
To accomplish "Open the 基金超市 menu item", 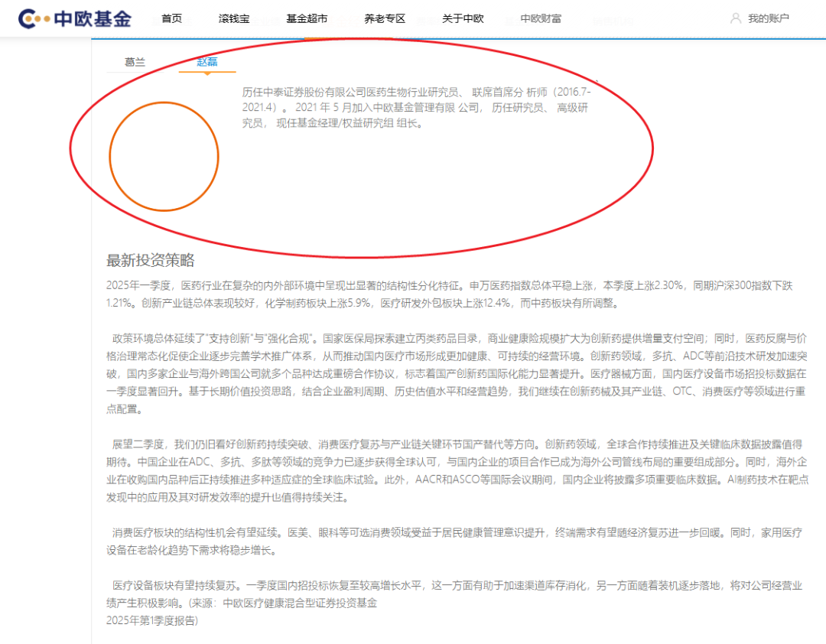I will click(x=307, y=18).
